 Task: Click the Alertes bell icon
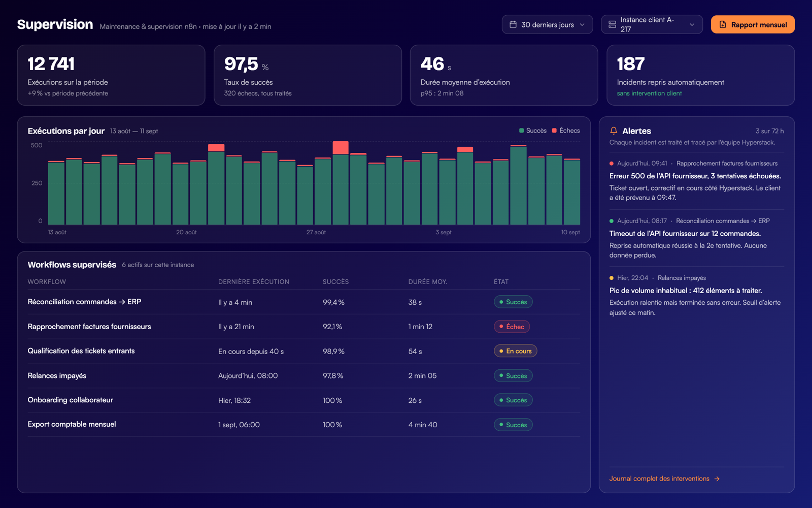point(614,131)
